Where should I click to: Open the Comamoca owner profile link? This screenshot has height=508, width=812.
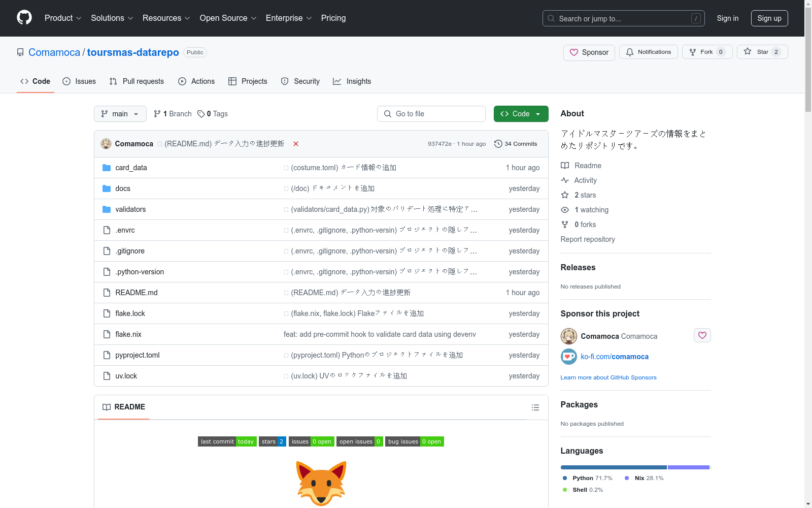click(54, 52)
